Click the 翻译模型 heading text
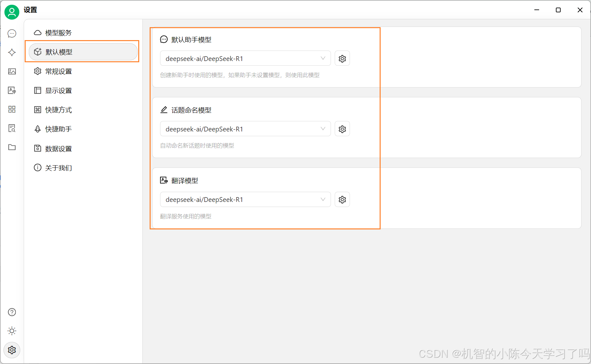The width and height of the screenshot is (591, 364). point(185,181)
